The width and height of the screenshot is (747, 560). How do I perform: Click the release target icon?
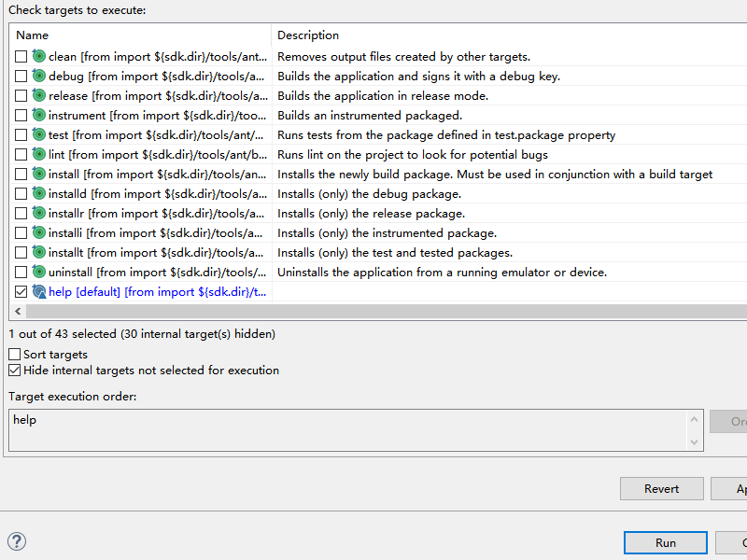pyautogui.click(x=39, y=96)
